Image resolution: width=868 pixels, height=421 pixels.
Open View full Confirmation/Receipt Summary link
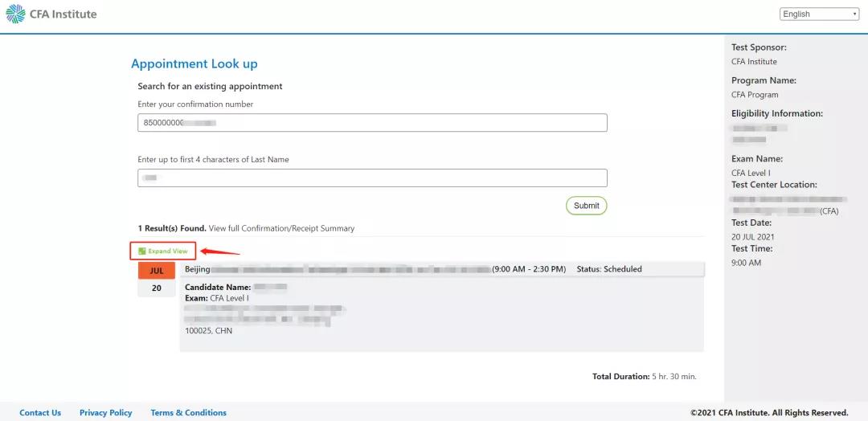[281, 228]
